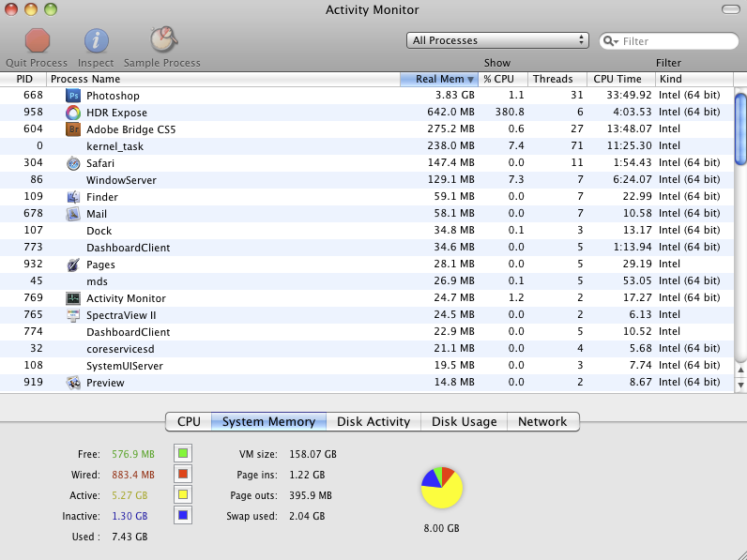Click the memory usage pie chart
Image resolution: width=747 pixels, height=560 pixels.
point(442,488)
